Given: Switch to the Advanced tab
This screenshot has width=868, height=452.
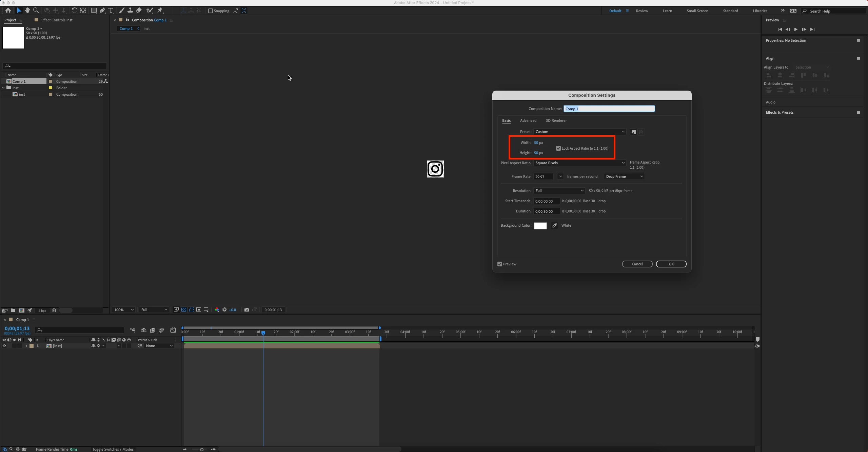Looking at the screenshot, I should (x=528, y=120).
